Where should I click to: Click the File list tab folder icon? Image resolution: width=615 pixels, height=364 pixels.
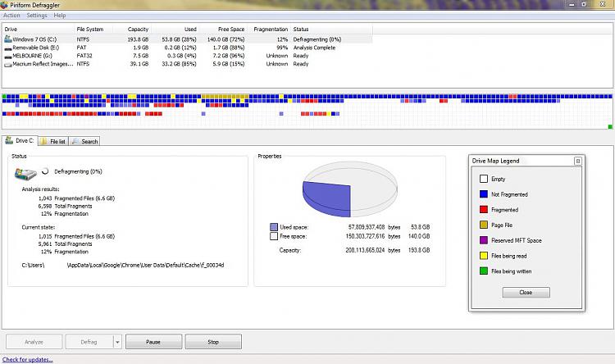click(43, 141)
